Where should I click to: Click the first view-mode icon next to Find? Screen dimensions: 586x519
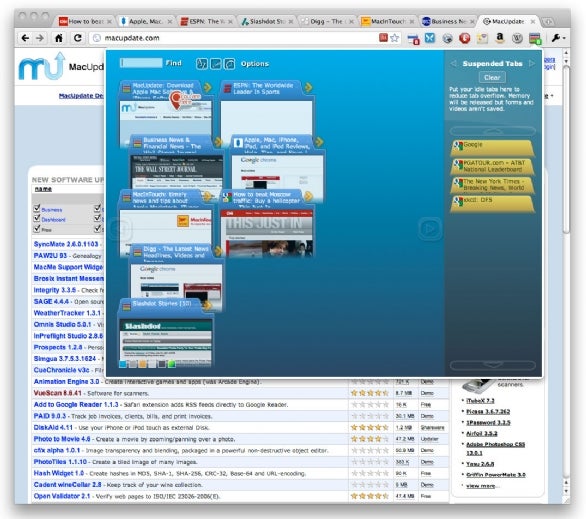coord(202,64)
